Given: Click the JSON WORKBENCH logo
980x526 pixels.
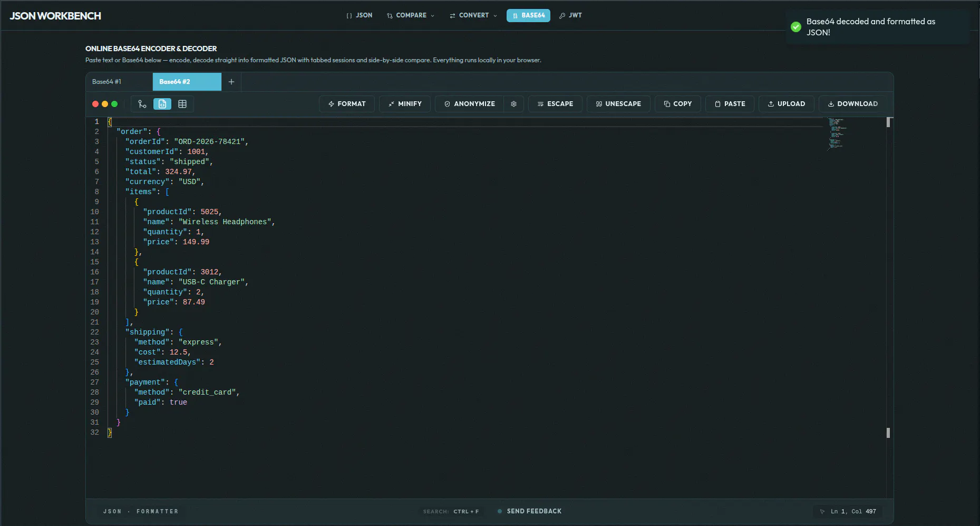Looking at the screenshot, I should 55,16.
